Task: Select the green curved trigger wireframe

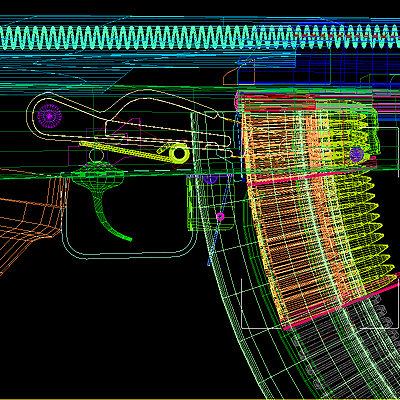Action: coord(102,200)
